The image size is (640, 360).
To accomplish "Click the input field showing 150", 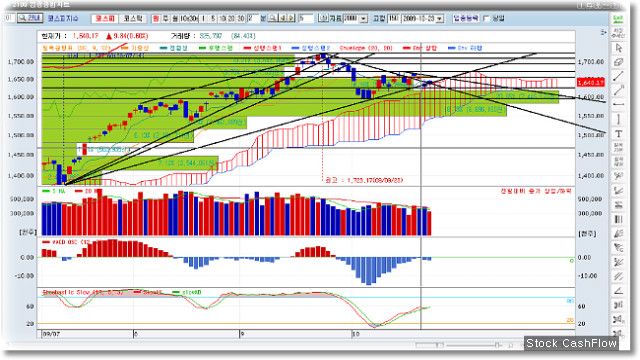I will [x=393, y=19].
